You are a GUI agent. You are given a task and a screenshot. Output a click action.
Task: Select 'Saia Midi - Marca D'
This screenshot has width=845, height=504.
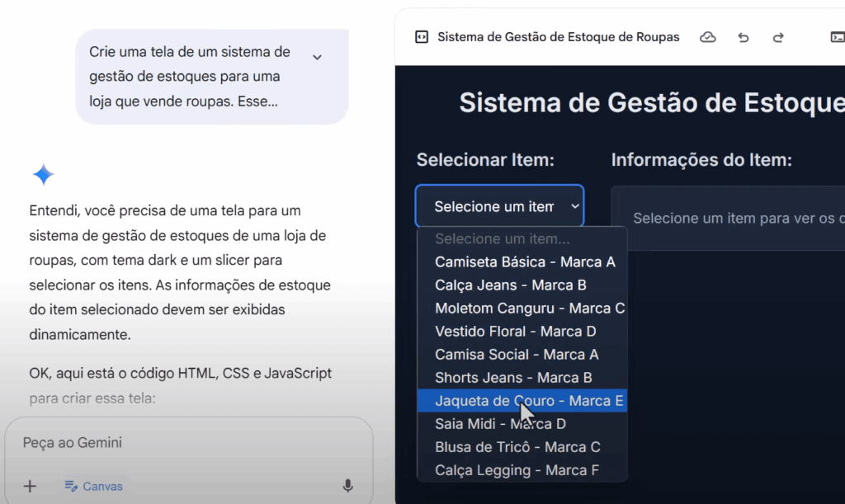(522, 424)
